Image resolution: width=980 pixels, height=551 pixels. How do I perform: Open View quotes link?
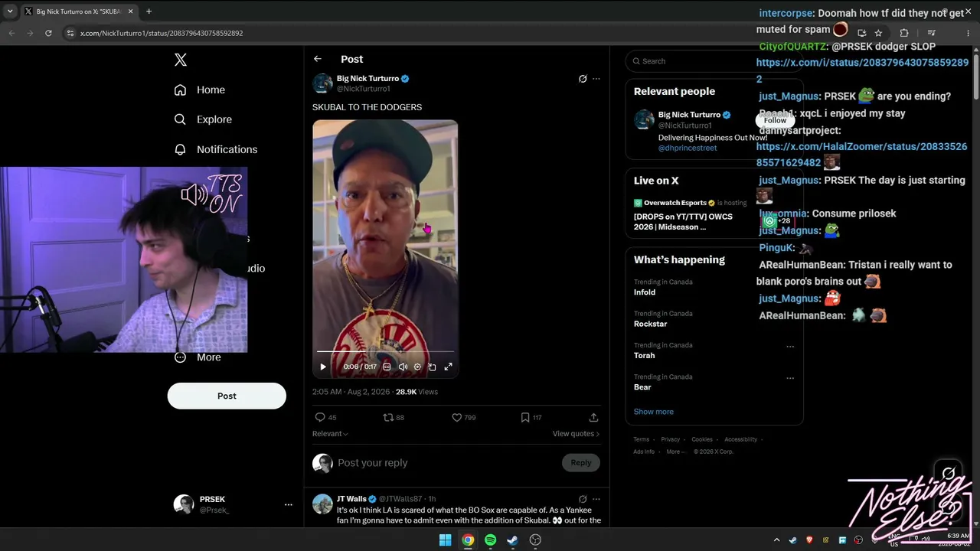coord(576,434)
